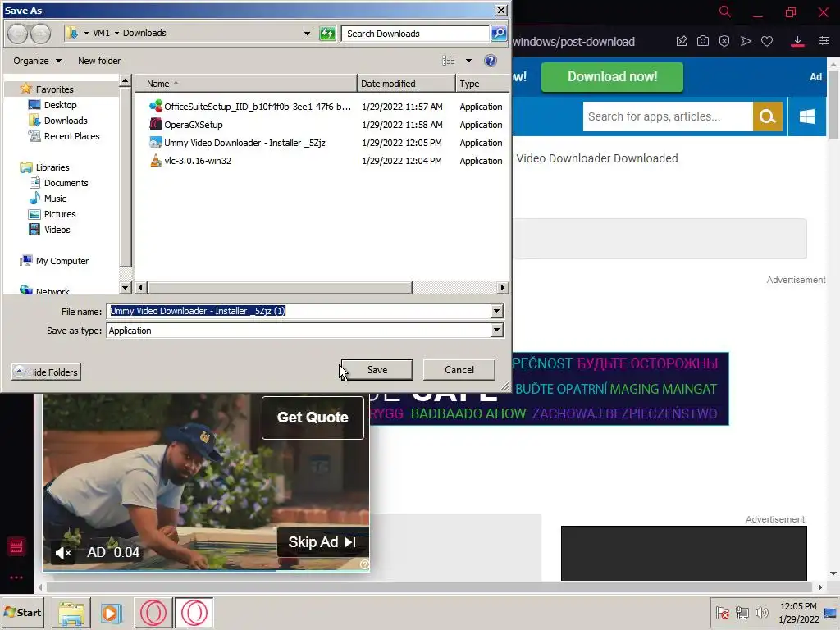The image size is (840, 630).
Task: Open address bar history dropdown arrow
Action: click(x=307, y=33)
